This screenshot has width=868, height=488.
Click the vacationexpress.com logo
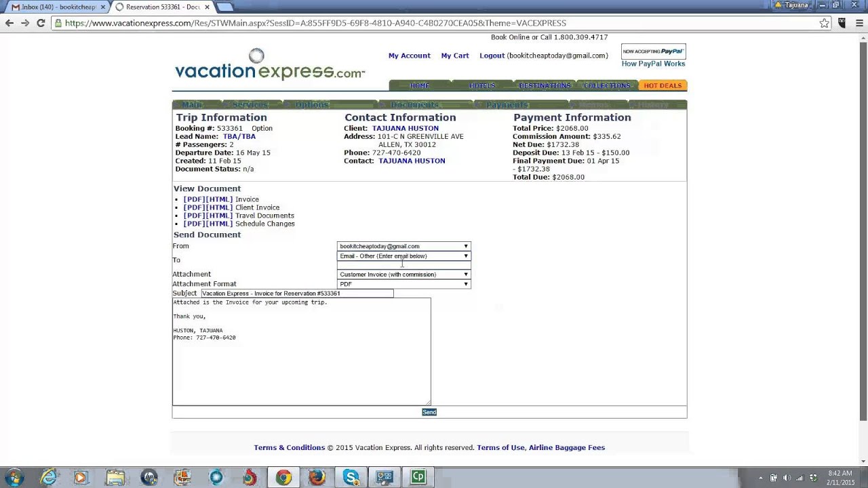(x=270, y=66)
